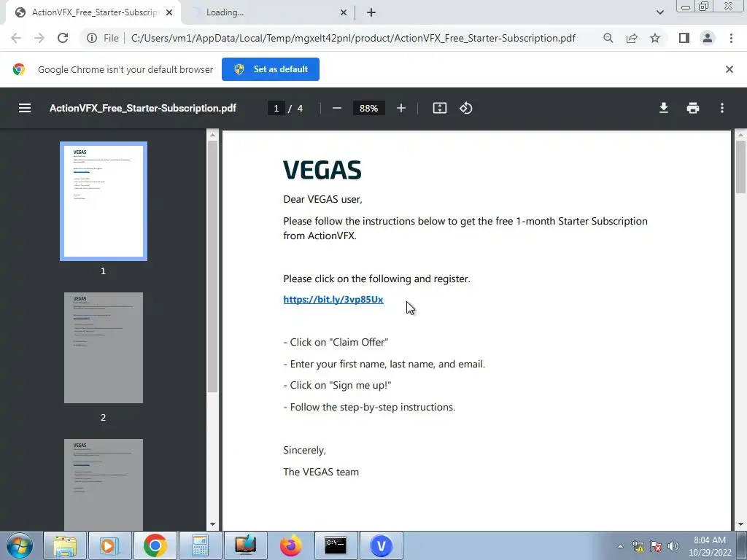This screenshot has height=560, width=747.
Task: Toggle the PDF sidebar hamburger menu
Action: click(25, 108)
